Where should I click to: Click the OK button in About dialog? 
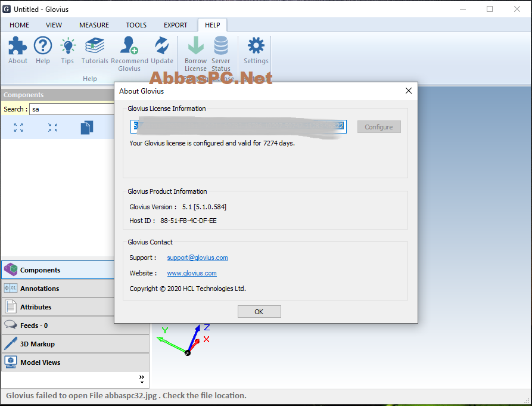click(259, 312)
